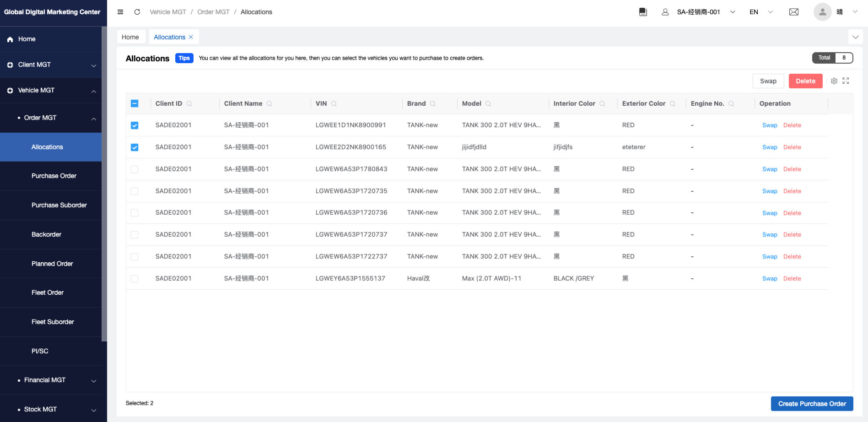868x422 pixels.
Task: Close the Allocations tab
Action: (191, 37)
